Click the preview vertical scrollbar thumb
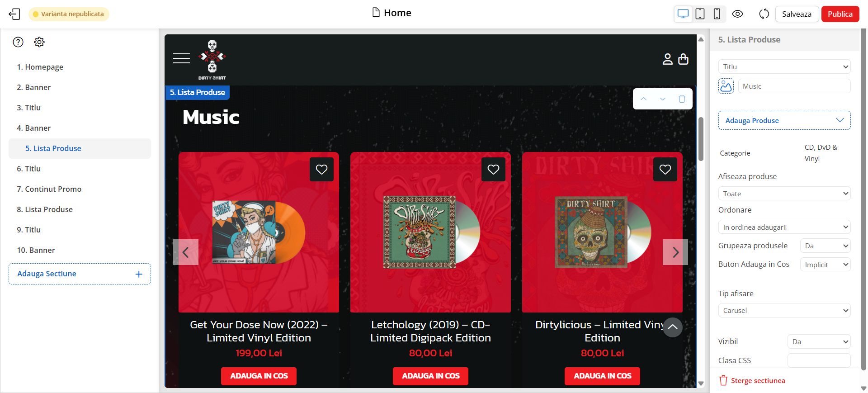 701,139
